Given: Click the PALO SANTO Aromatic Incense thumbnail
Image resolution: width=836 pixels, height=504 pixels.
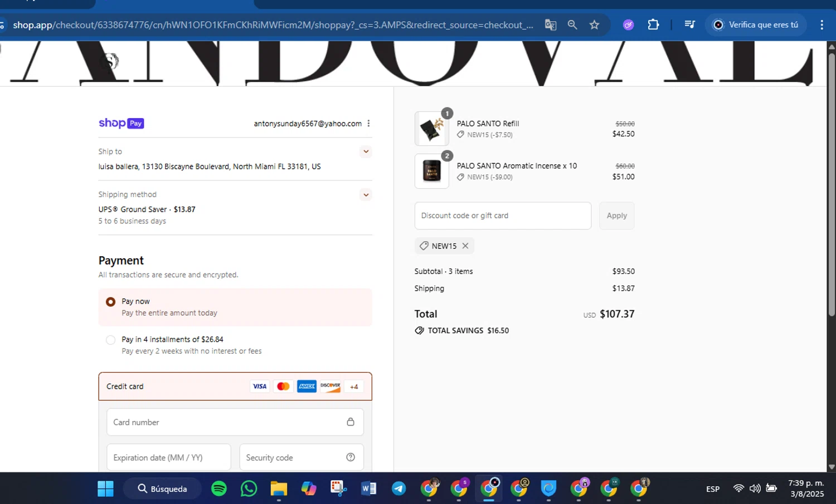Looking at the screenshot, I should coord(431,171).
